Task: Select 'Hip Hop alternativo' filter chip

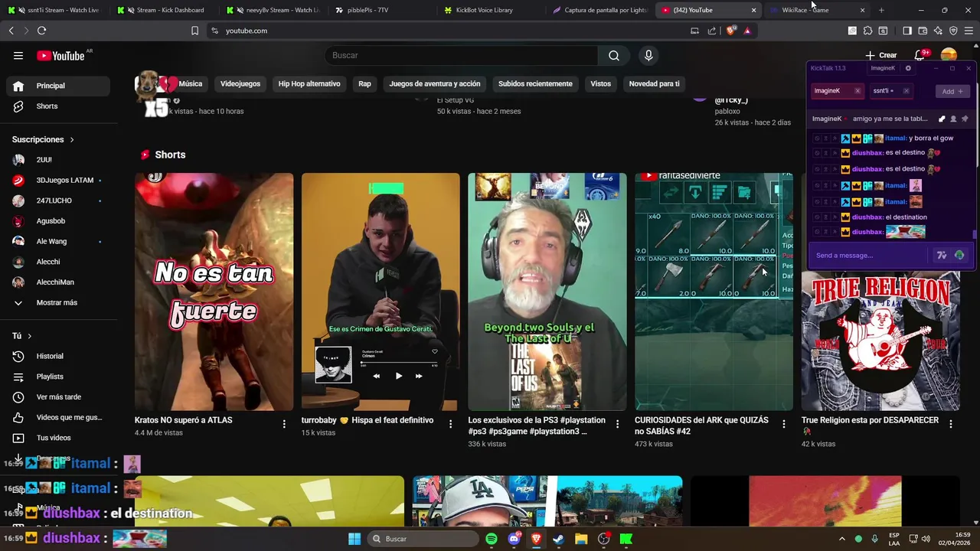Action: (309, 83)
